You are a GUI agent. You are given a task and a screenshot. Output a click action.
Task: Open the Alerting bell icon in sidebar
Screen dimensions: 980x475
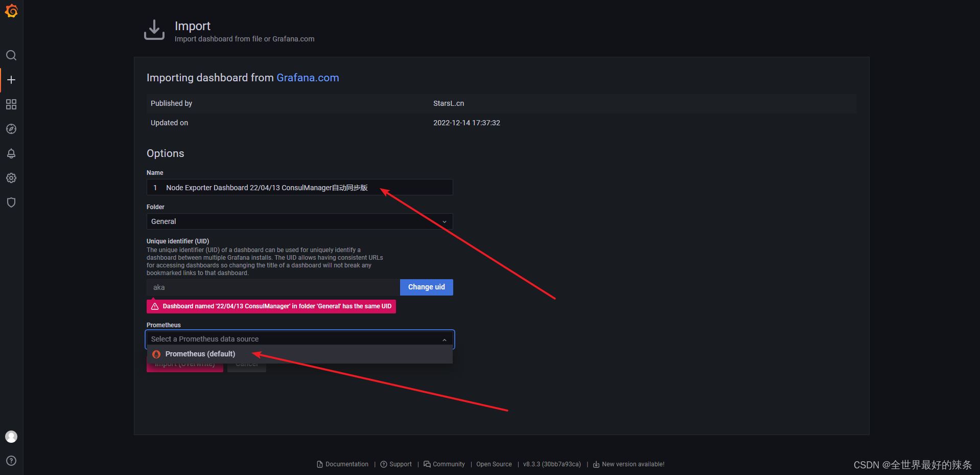tap(11, 153)
